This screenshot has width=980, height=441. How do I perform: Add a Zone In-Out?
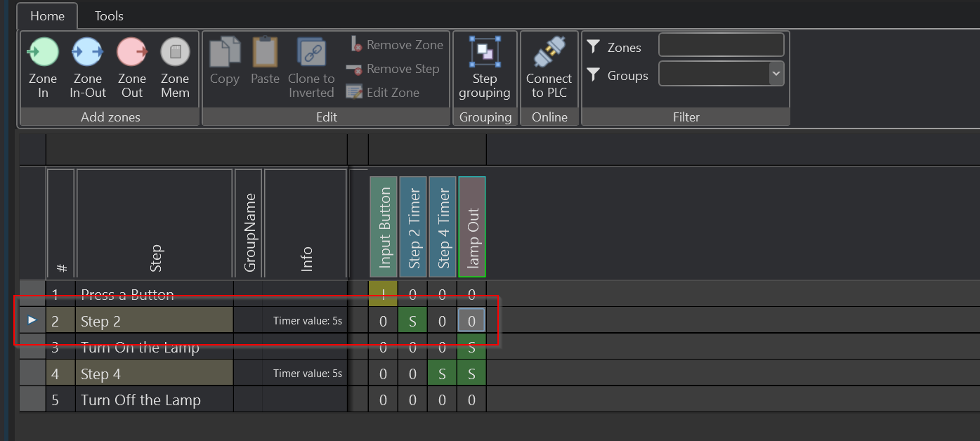tap(88, 68)
